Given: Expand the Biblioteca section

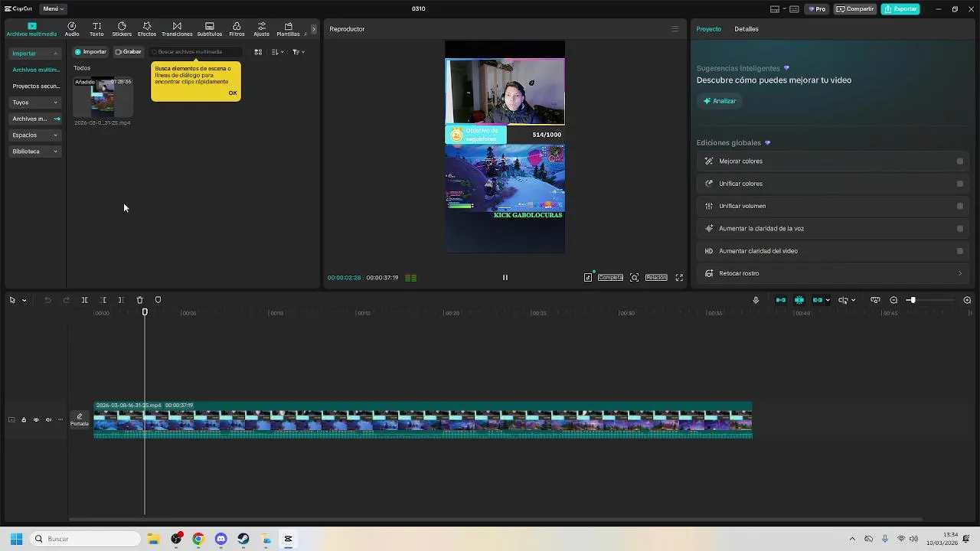Looking at the screenshot, I should pyautogui.click(x=35, y=152).
